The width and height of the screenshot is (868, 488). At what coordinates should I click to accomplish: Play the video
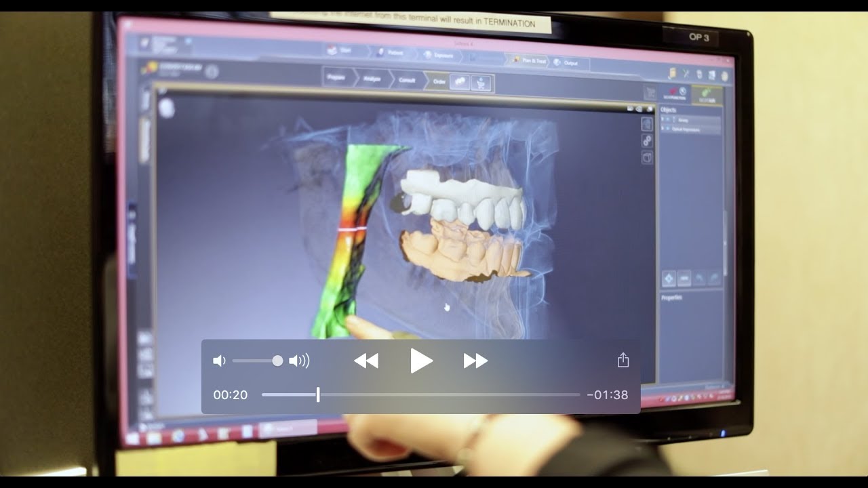point(421,361)
